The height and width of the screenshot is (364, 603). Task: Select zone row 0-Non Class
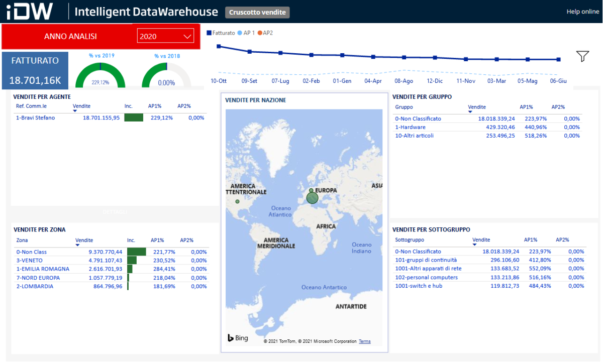coord(112,252)
